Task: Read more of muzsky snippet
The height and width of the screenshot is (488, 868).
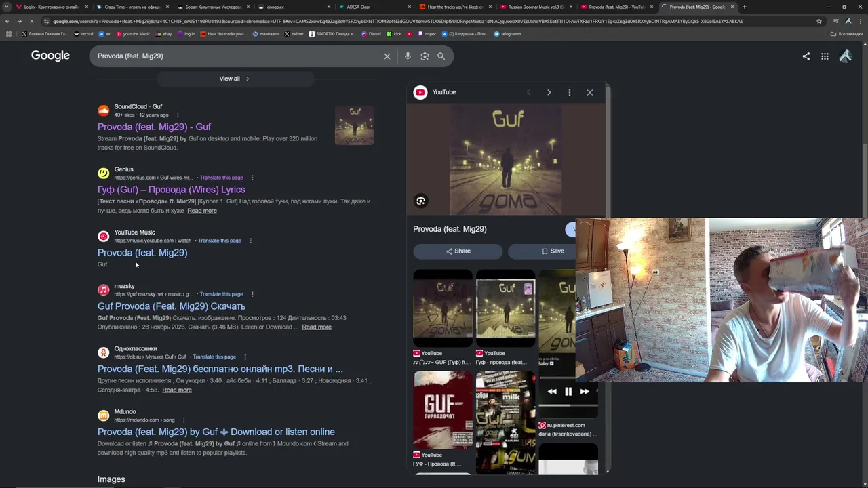Action: [x=317, y=327]
